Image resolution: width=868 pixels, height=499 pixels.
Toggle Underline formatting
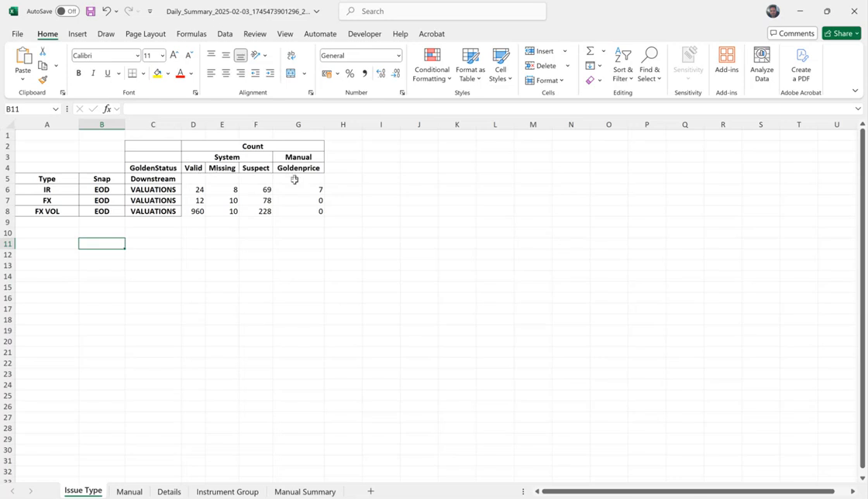108,73
